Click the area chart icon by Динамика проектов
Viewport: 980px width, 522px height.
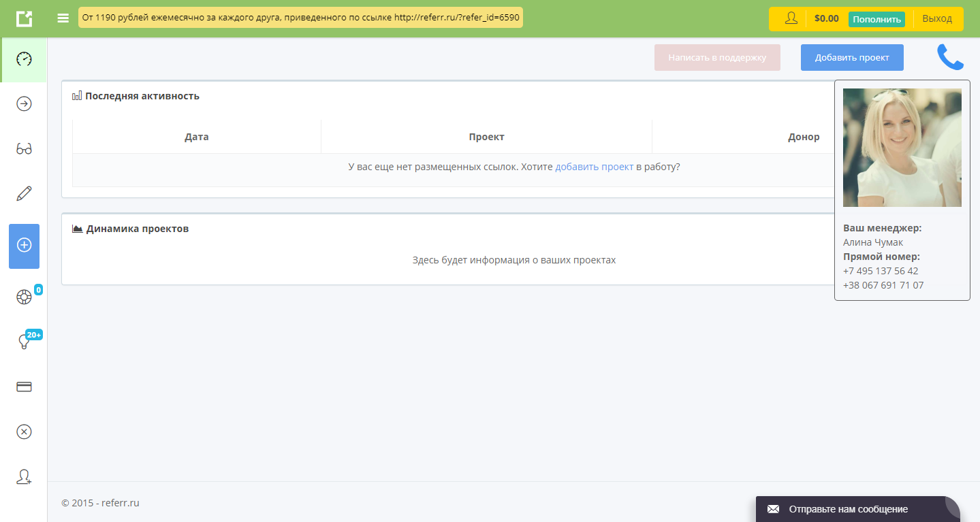click(x=78, y=229)
